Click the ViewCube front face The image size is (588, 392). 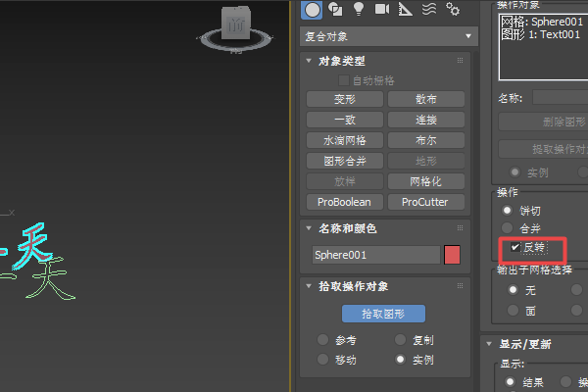pyautogui.click(x=235, y=24)
